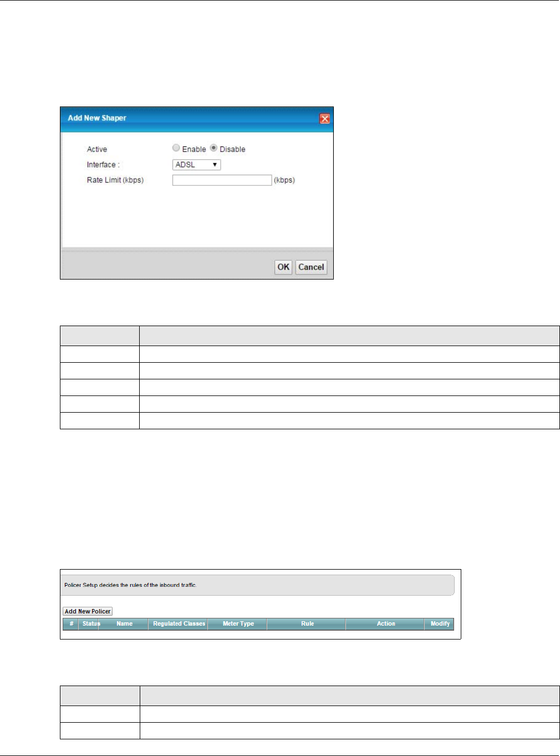This screenshot has width=560, height=756.
Task: Open the Interface ADSL dropdown
Action: click(197, 165)
